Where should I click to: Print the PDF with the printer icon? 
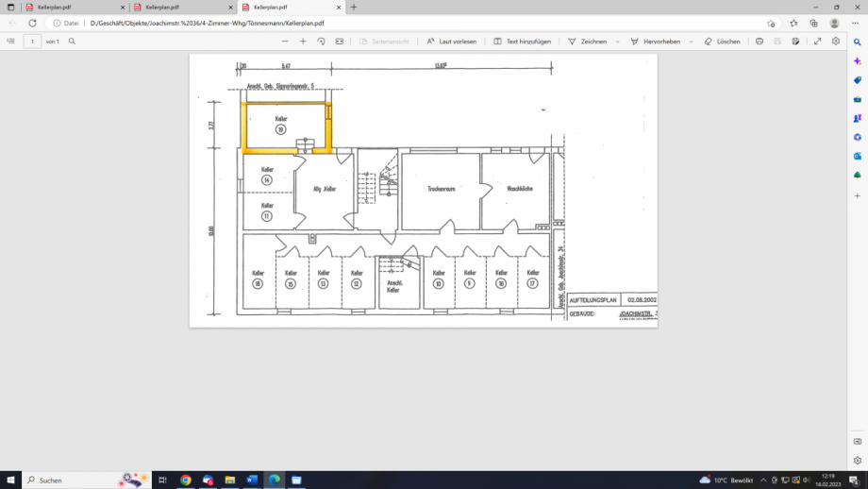point(759,42)
